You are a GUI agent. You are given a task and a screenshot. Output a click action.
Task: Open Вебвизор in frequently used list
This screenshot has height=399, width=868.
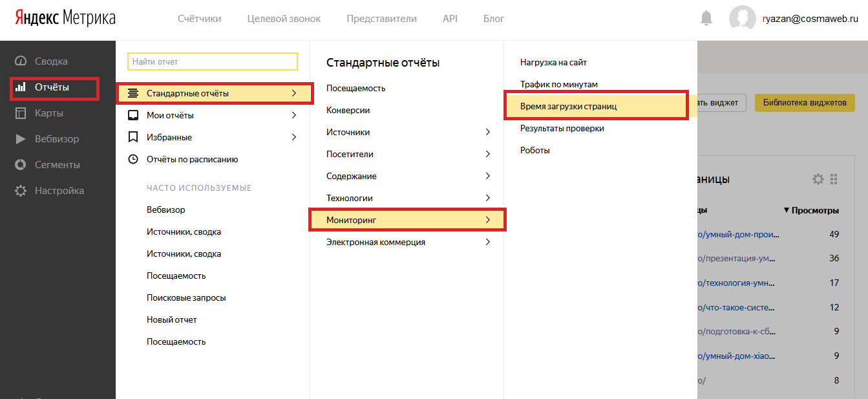coord(166,210)
